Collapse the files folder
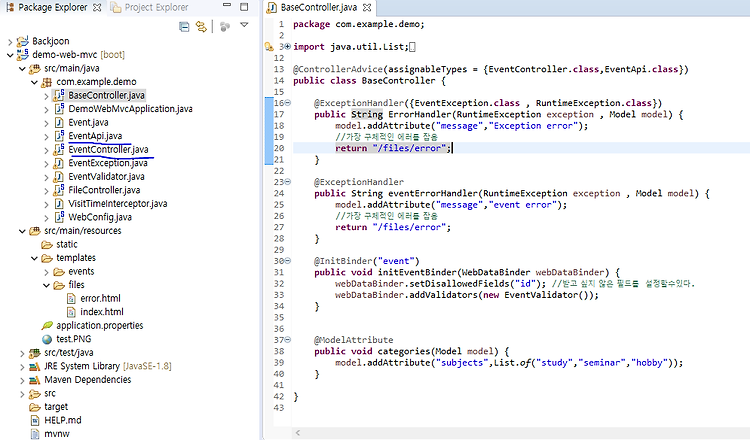 click(46, 285)
